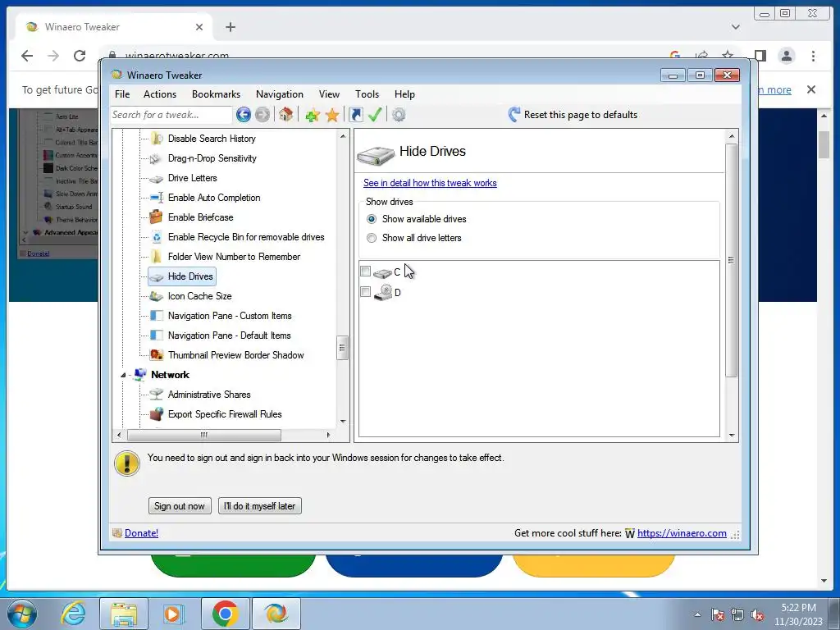The width and height of the screenshot is (840, 630).
Task: Click tree pane scroll up arrow
Action: 343,137
